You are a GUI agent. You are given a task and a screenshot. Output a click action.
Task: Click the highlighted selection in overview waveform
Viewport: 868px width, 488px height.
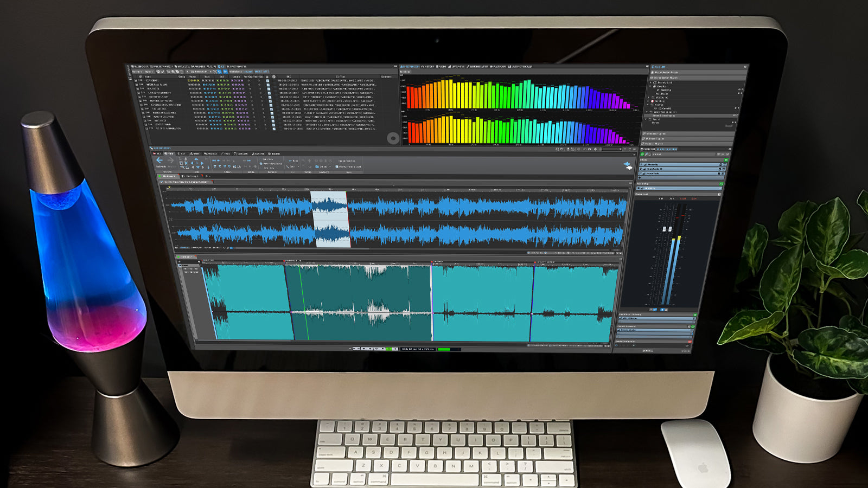coord(330,219)
